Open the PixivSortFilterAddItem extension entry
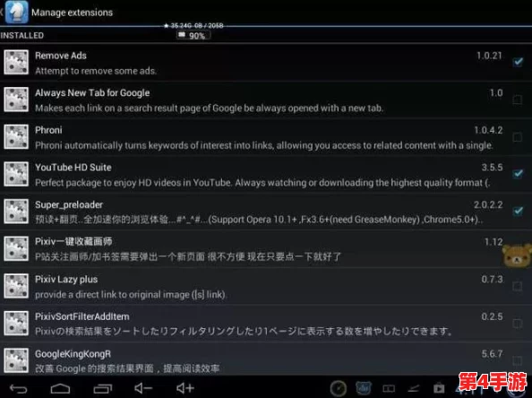The image size is (532, 398). 266,324
